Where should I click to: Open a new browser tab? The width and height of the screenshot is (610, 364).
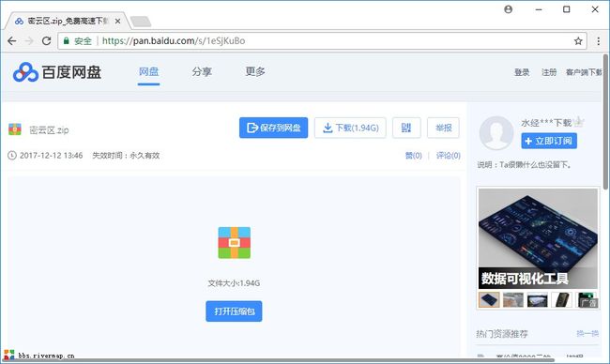[141, 22]
